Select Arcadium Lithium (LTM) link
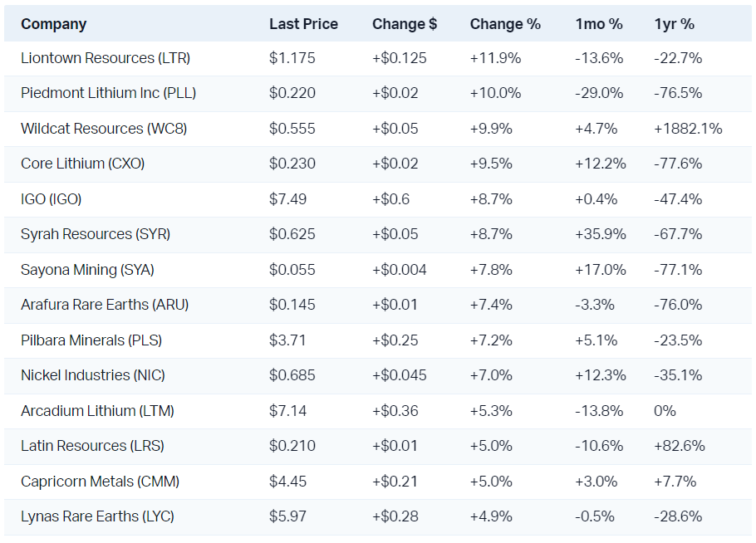 pos(97,411)
